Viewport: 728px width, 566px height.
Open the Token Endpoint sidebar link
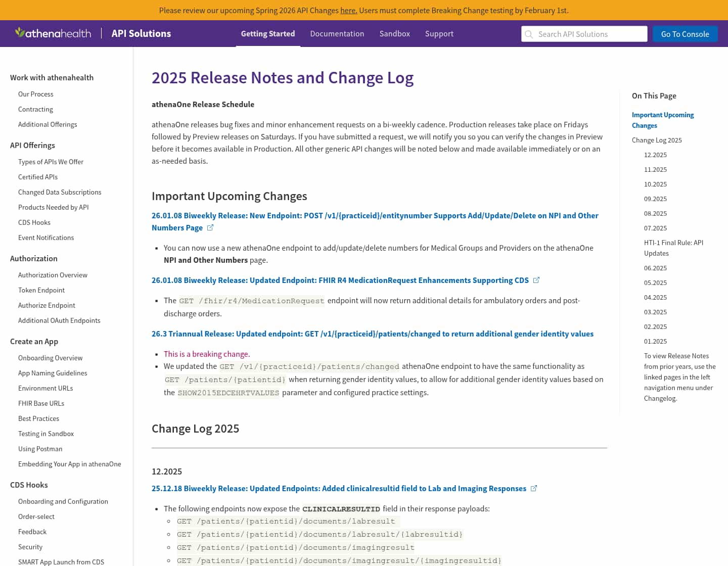tap(41, 290)
